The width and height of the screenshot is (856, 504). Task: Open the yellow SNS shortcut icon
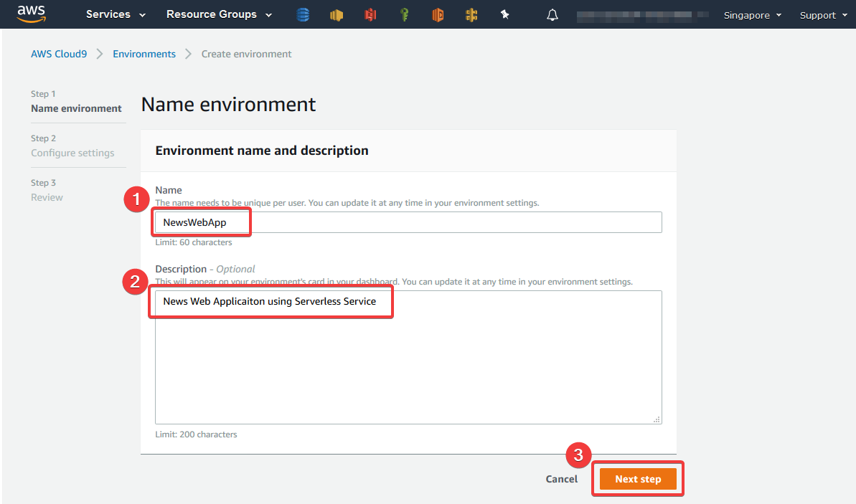click(x=337, y=15)
